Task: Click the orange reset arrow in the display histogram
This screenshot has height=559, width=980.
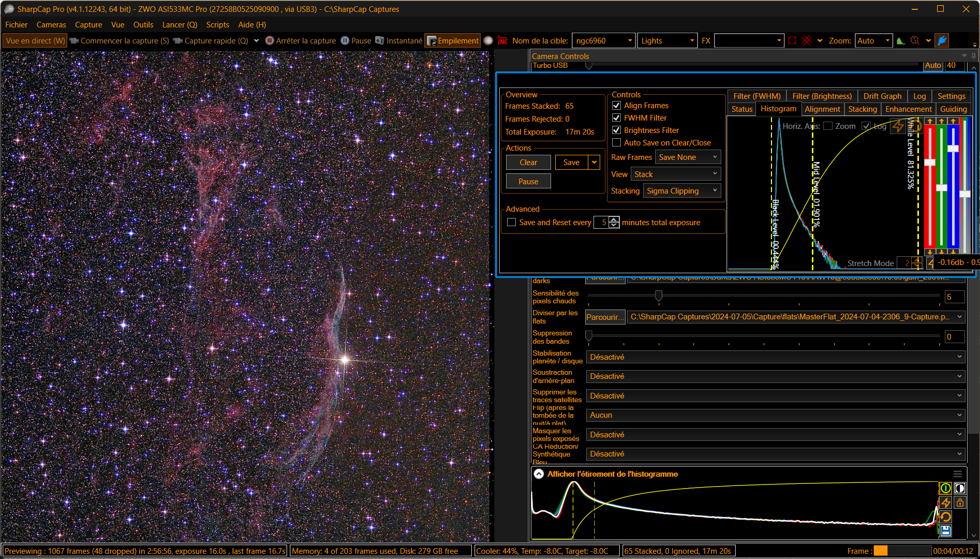Action: [945, 517]
